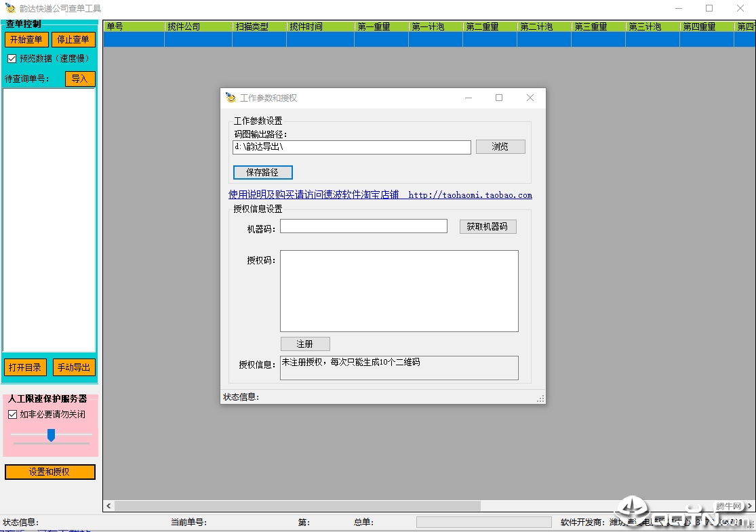Screen dimensions: 756x532
Task: Click the 码图输出路径 text field
Action: [351, 147]
